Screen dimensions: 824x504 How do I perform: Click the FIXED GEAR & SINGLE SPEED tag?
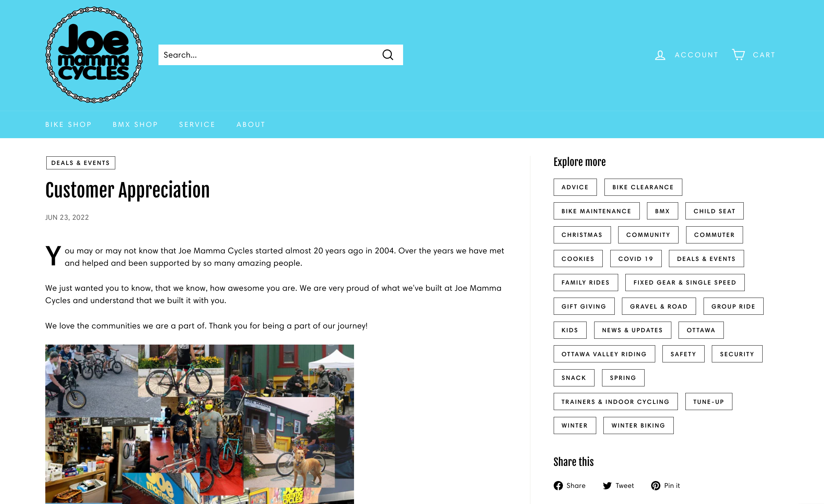[684, 282]
